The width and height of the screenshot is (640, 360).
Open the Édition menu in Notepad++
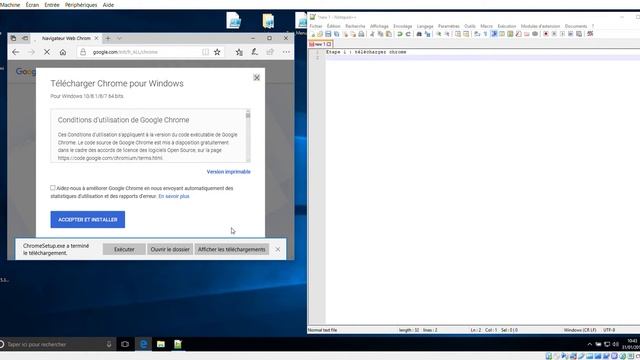(x=333, y=26)
